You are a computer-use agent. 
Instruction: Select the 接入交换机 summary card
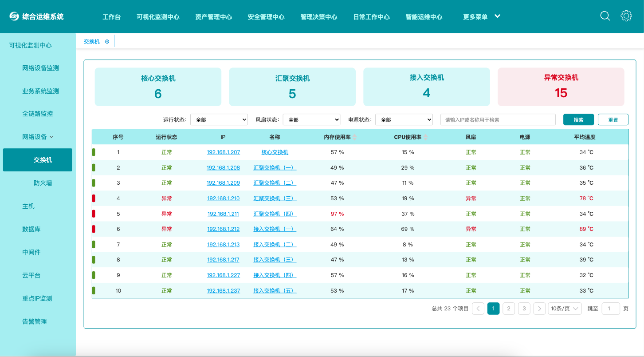pos(427,87)
